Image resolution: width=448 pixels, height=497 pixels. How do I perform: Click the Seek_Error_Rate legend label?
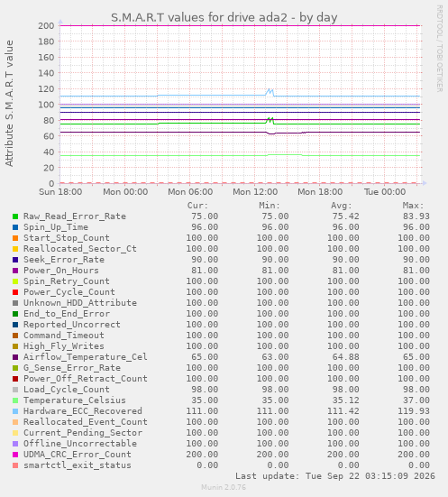[64, 259]
